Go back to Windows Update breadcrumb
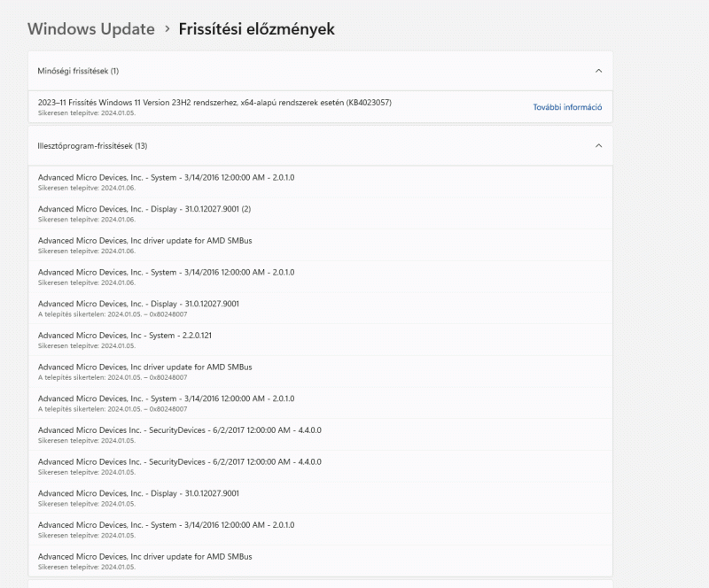 (x=90, y=29)
